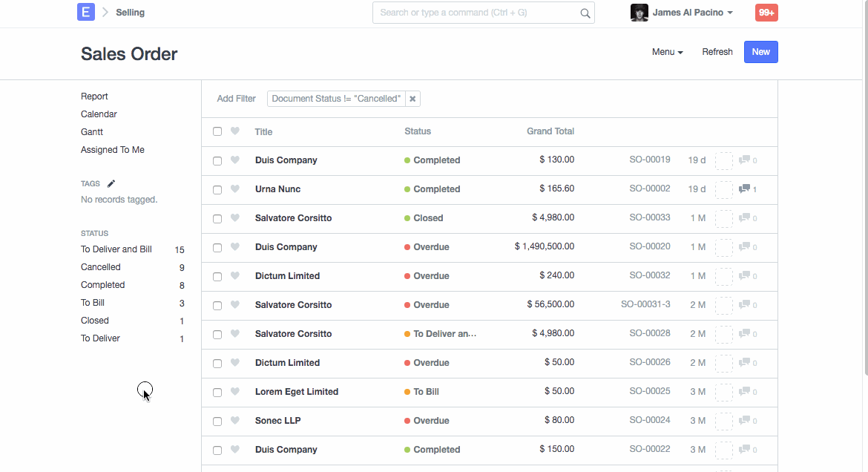Remove the Document Status filter
Viewport: 868px width, 472px height.
pyautogui.click(x=413, y=99)
